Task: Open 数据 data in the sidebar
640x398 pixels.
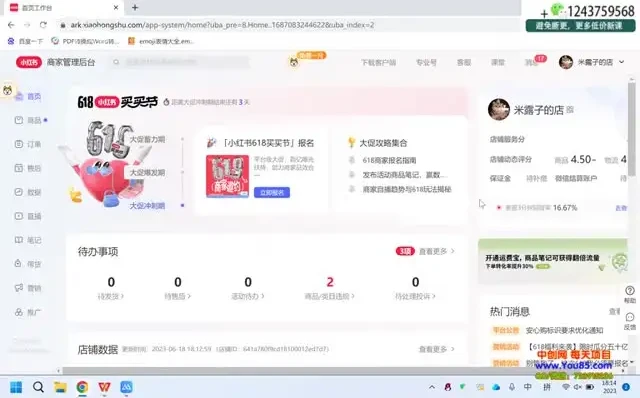Action: [29, 192]
